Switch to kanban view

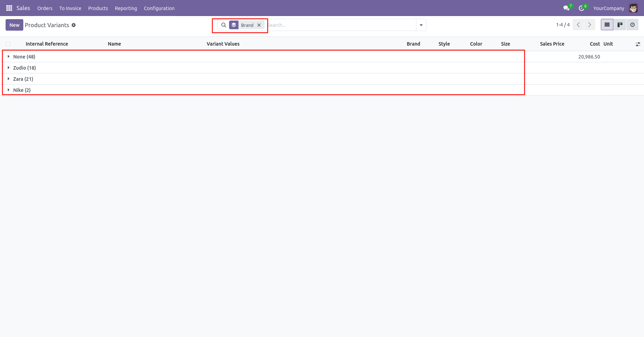pos(620,25)
